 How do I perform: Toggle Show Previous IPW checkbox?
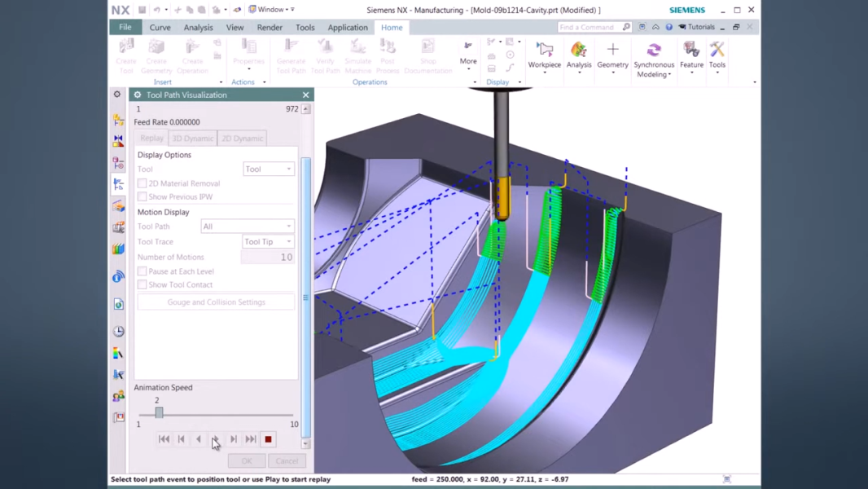(142, 196)
